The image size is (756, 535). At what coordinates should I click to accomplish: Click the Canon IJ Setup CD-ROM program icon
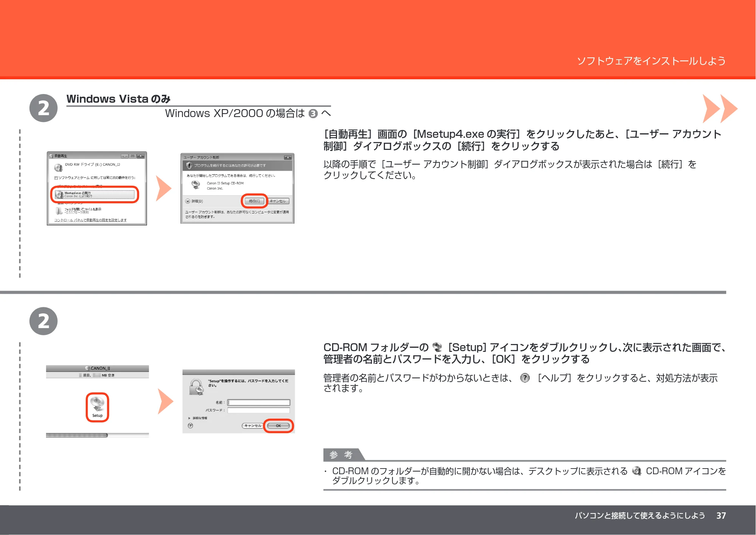point(196,185)
